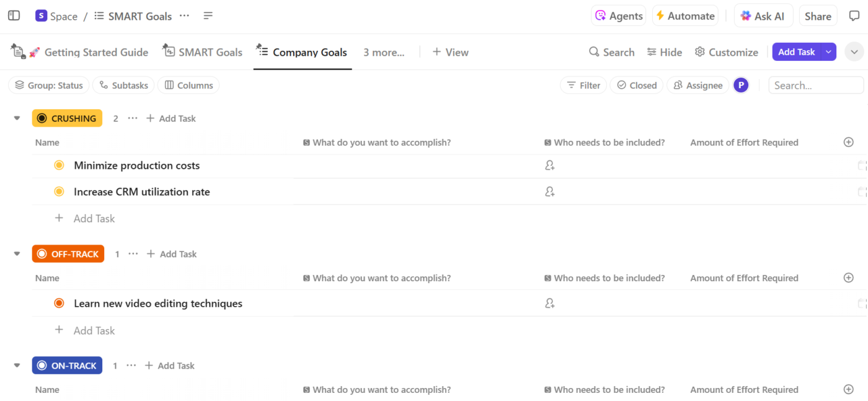This screenshot has width=868, height=401.
Task: Add a new View
Action: tap(450, 52)
